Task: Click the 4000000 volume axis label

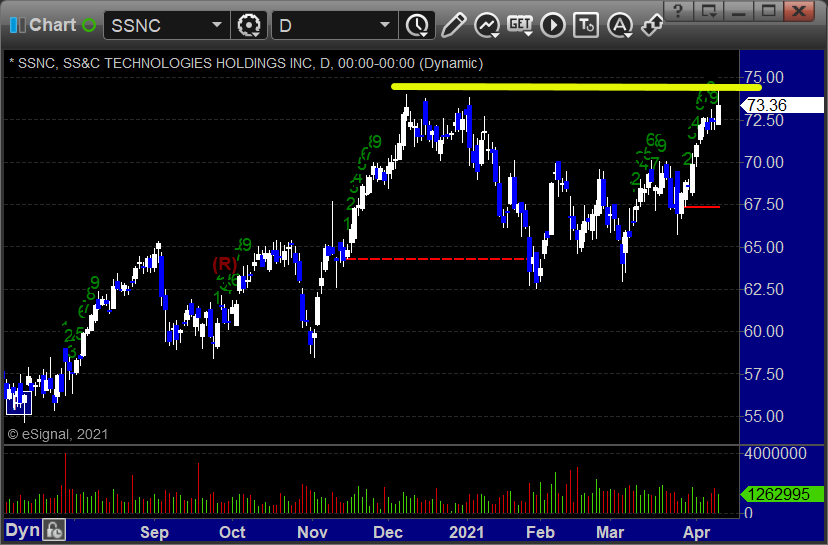Action: [x=775, y=453]
